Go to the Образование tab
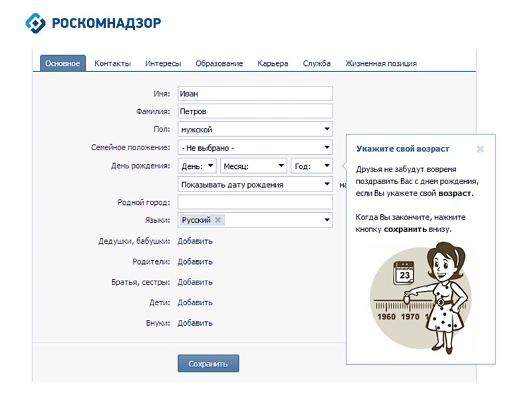Image resolution: width=532 pixels, height=399 pixels. point(219,63)
